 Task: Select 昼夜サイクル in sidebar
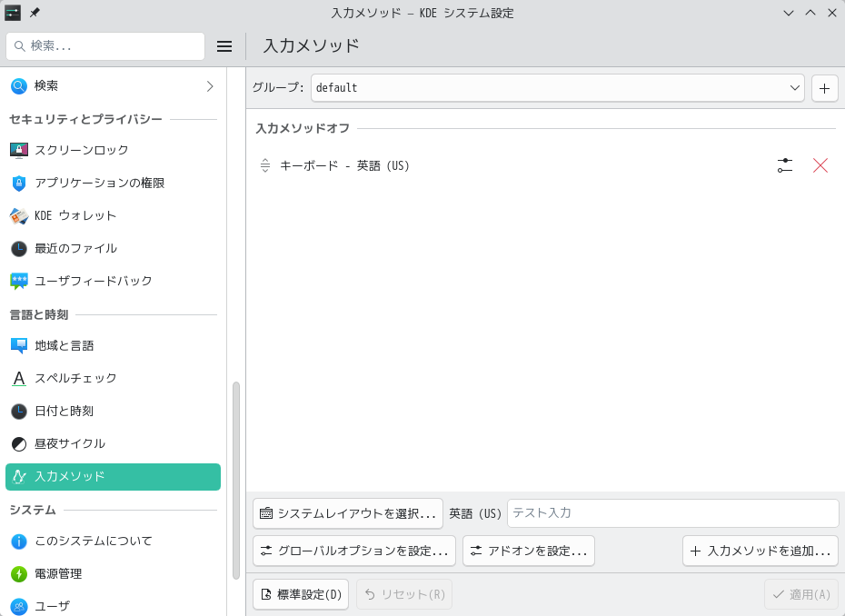pyautogui.click(x=114, y=444)
